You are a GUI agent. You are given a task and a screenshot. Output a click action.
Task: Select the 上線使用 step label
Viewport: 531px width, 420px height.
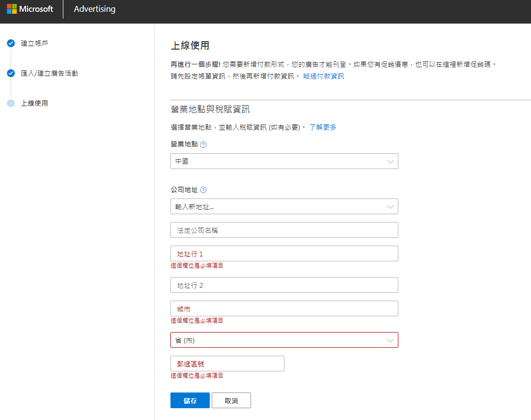pos(34,103)
